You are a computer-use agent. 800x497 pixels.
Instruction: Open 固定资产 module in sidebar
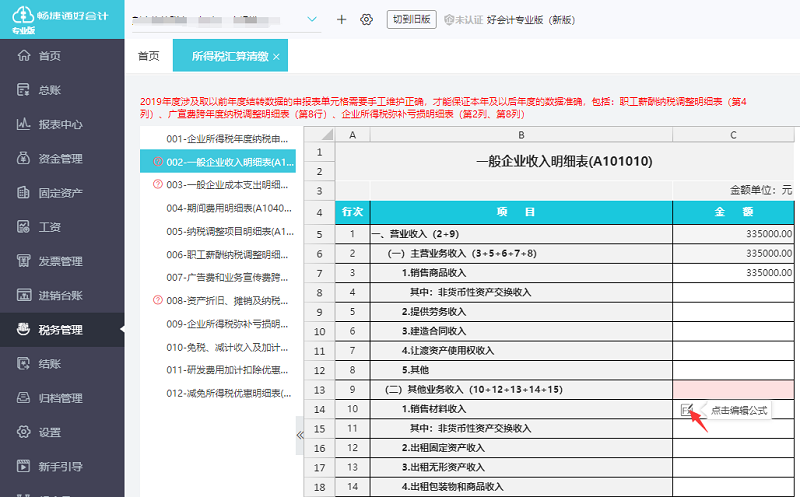[x=59, y=193]
